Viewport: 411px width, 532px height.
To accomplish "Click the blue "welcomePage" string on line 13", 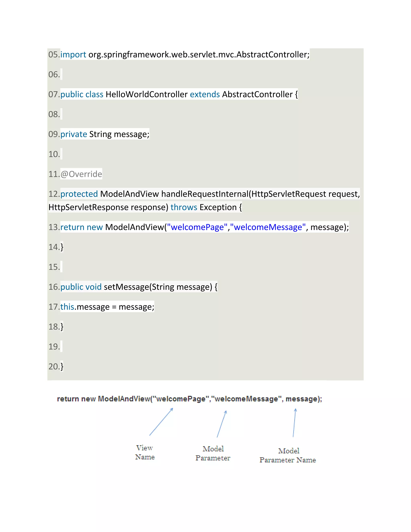I will coord(197,227).
